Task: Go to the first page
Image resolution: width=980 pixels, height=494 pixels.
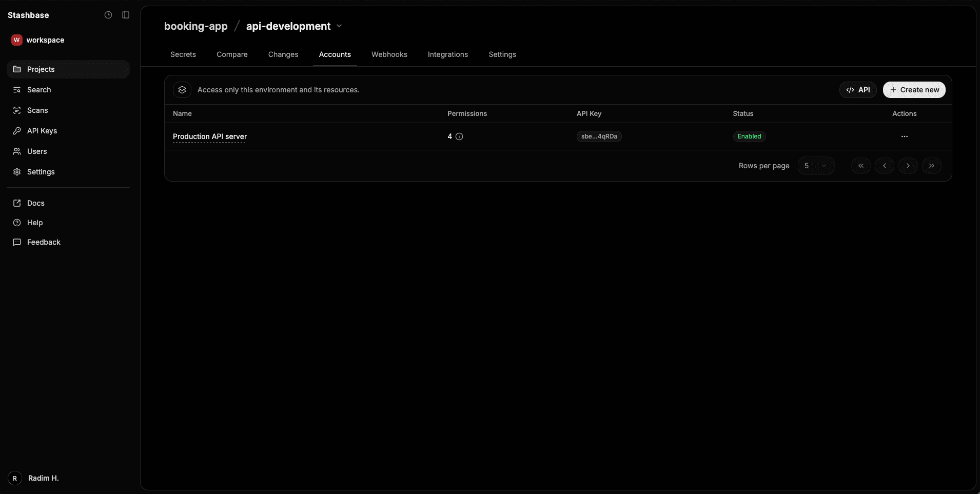Action: click(861, 166)
